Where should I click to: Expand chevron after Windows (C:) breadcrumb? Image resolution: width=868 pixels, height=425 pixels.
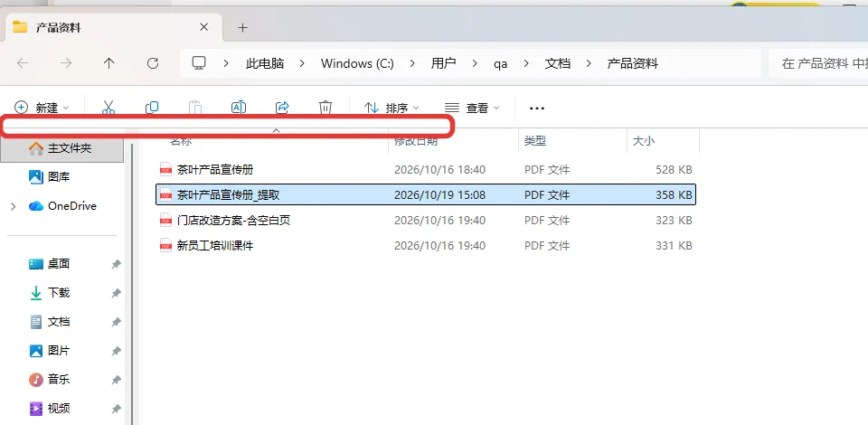[412, 63]
